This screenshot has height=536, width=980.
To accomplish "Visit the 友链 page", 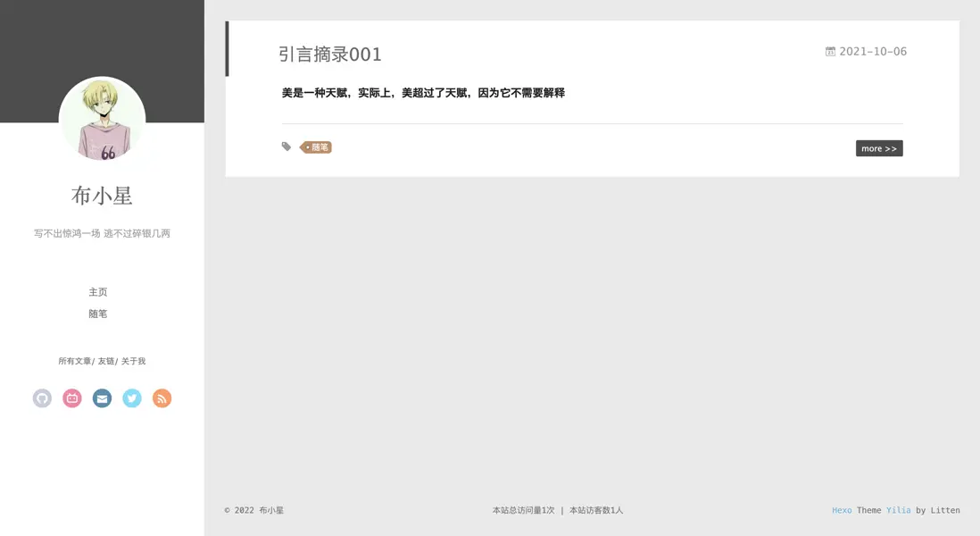I will pos(104,360).
